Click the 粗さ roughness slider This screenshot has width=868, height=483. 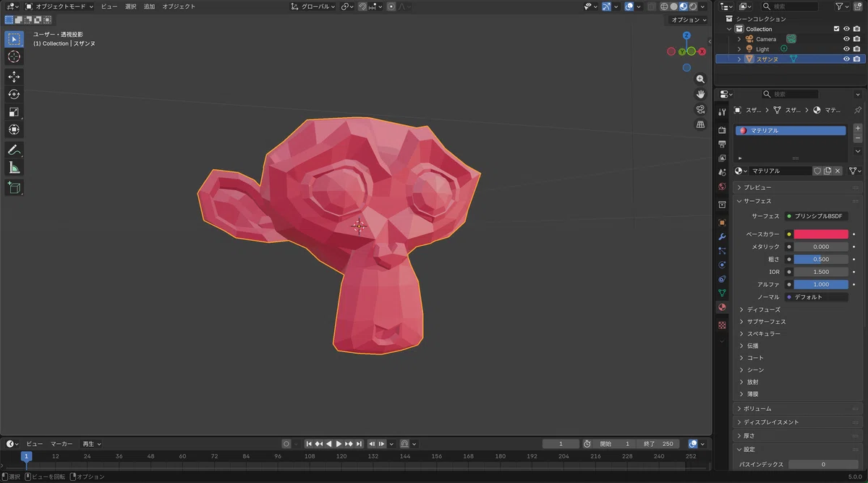(821, 259)
